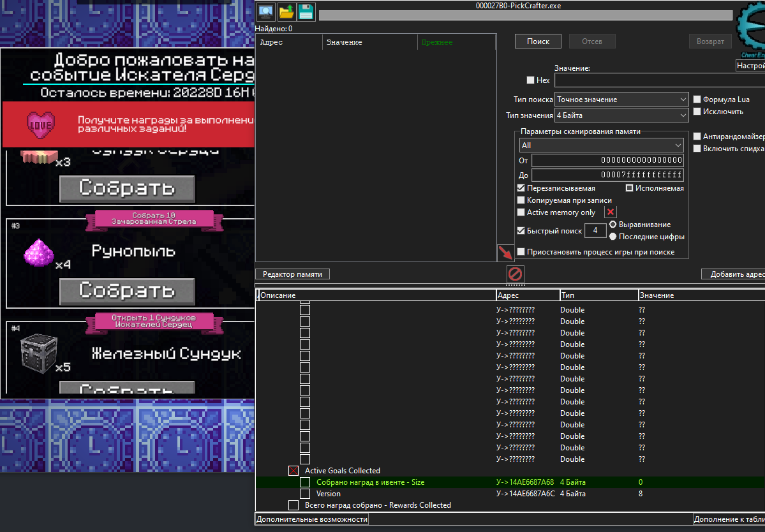Select the Version entry description

pos(329,494)
